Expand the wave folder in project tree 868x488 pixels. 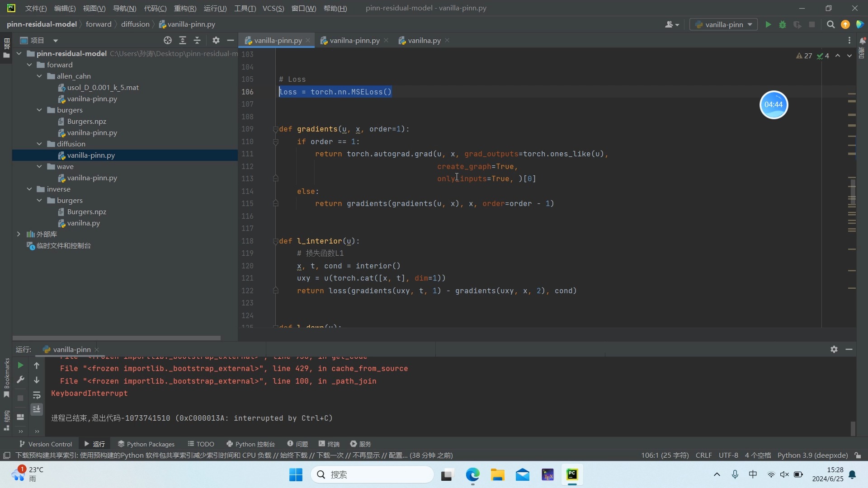[x=39, y=166]
